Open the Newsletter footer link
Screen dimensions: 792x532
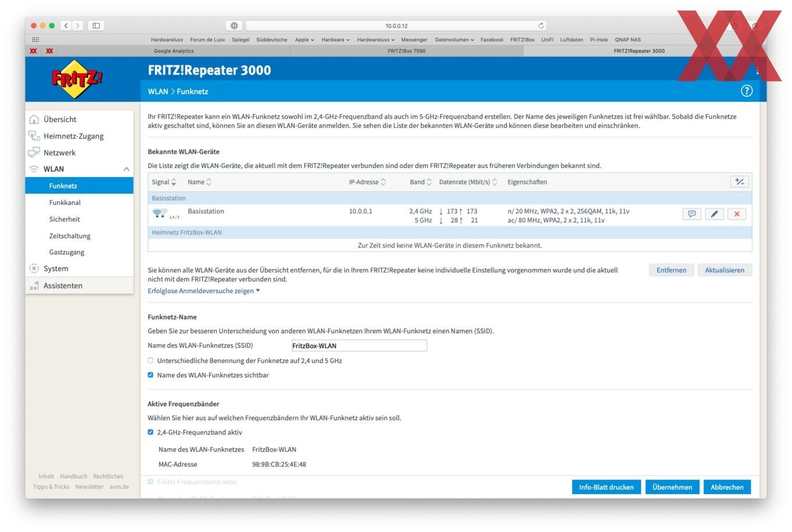(89, 487)
